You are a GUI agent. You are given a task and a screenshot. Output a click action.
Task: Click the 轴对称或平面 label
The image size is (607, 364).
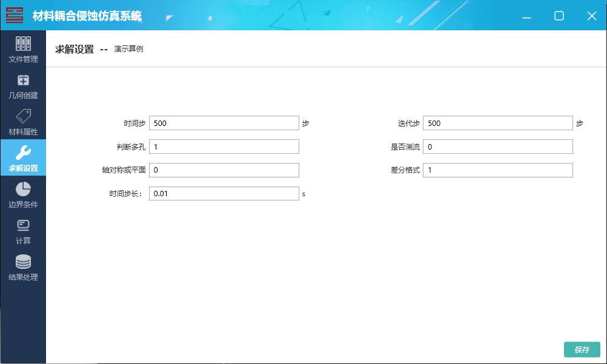pyautogui.click(x=124, y=170)
